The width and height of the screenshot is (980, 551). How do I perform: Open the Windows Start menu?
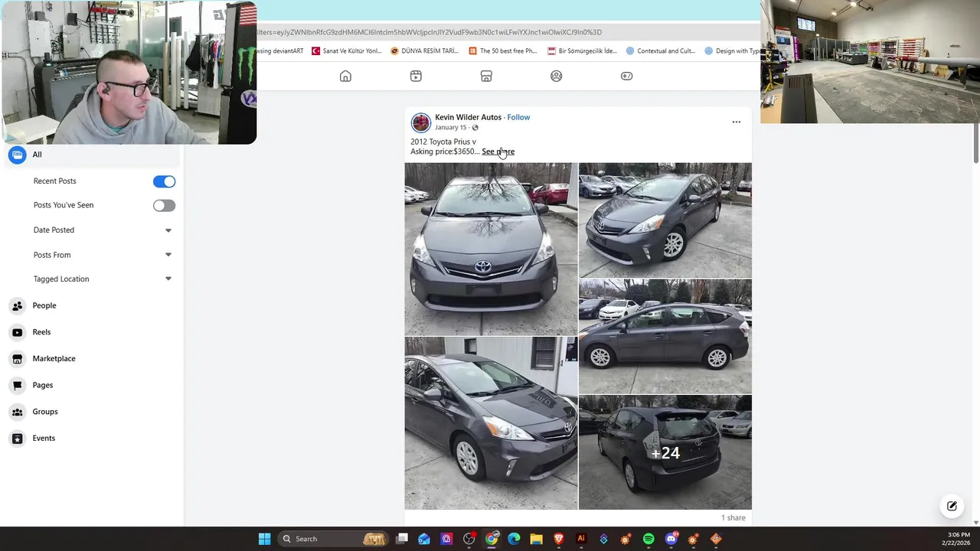264,539
